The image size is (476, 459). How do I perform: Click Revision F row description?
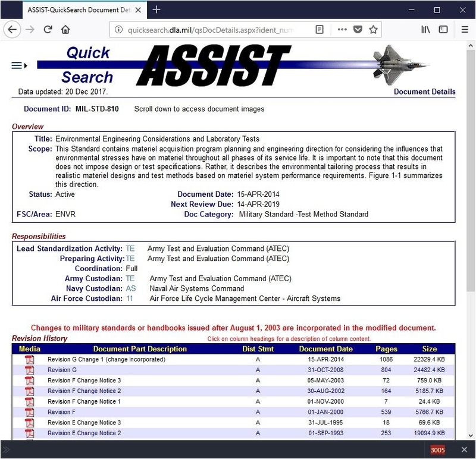[61, 412]
